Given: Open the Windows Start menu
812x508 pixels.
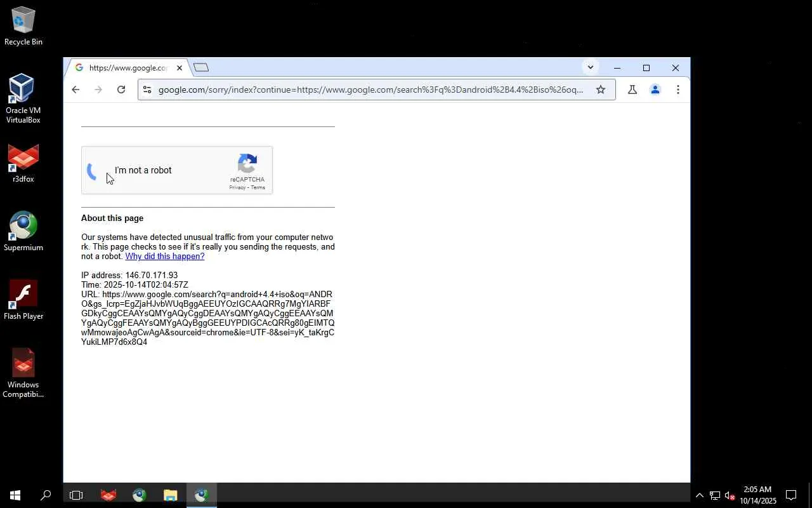Looking at the screenshot, I should [x=15, y=495].
